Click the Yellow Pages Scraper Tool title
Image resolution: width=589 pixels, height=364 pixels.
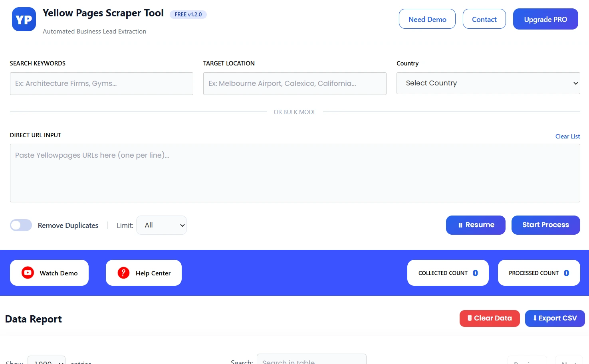click(x=103, y=13)
